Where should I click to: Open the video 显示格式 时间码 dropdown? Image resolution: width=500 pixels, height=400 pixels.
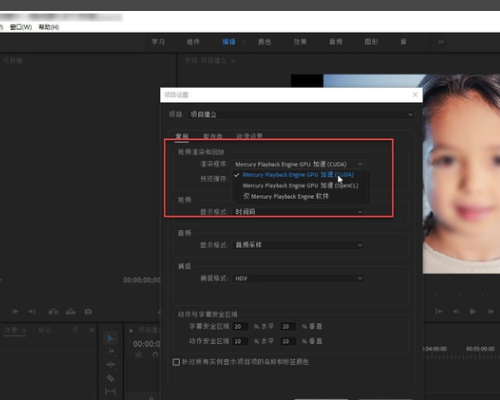(298, 212)
